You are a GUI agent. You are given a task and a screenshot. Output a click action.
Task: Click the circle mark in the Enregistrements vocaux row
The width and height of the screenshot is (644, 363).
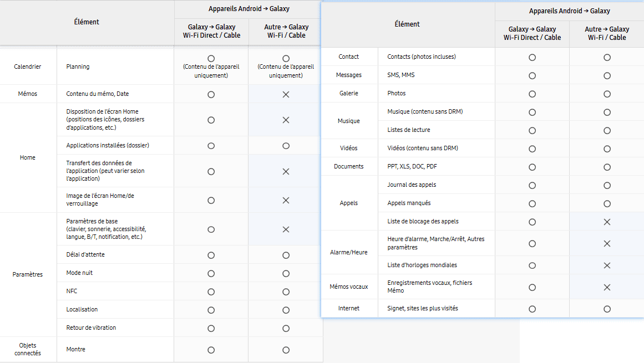click(533, 288)
